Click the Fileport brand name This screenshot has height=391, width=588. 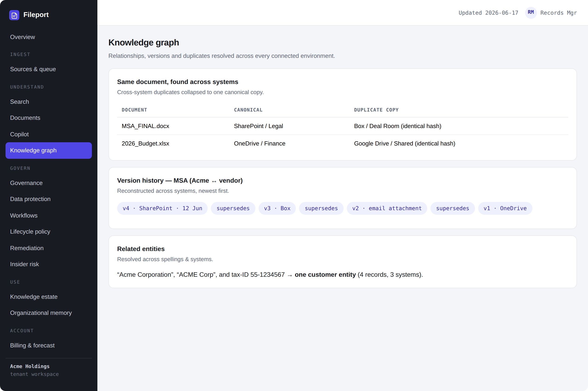tap(36, 15)
